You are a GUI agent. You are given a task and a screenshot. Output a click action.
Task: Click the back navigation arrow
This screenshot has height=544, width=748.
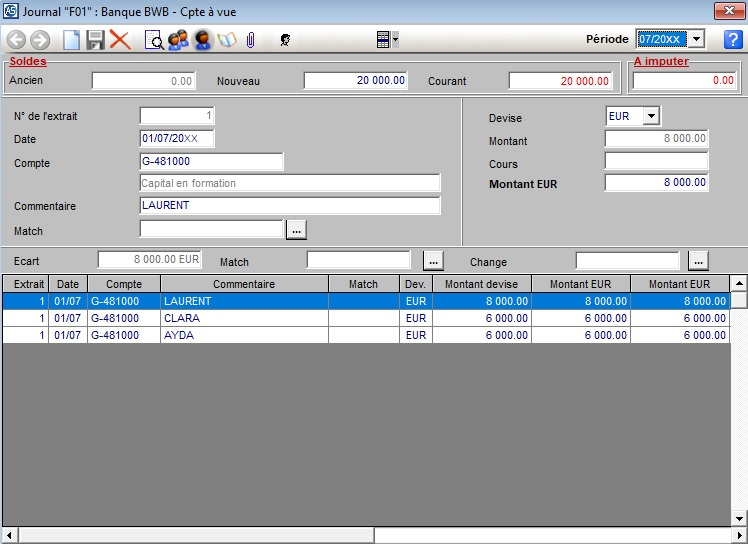(16, 40)
